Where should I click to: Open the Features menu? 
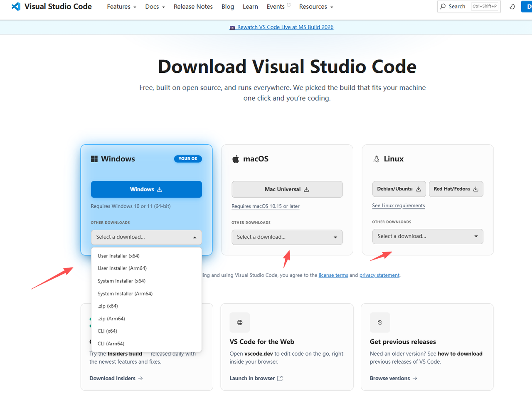(122, 7)
